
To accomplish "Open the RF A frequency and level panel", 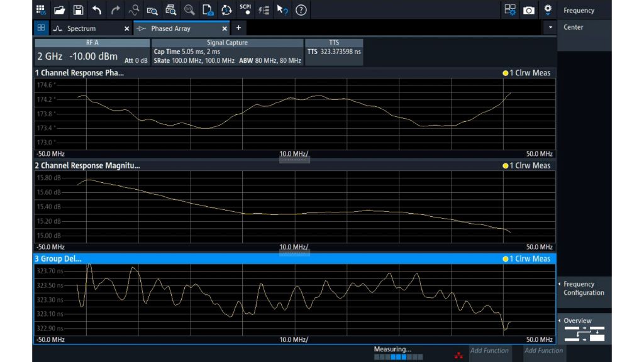I will 92,52.
